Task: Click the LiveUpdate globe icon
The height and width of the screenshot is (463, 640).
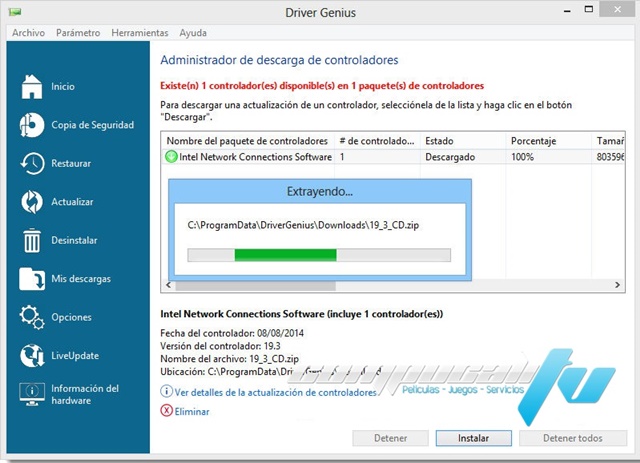Action: click(x=32, y=356)
